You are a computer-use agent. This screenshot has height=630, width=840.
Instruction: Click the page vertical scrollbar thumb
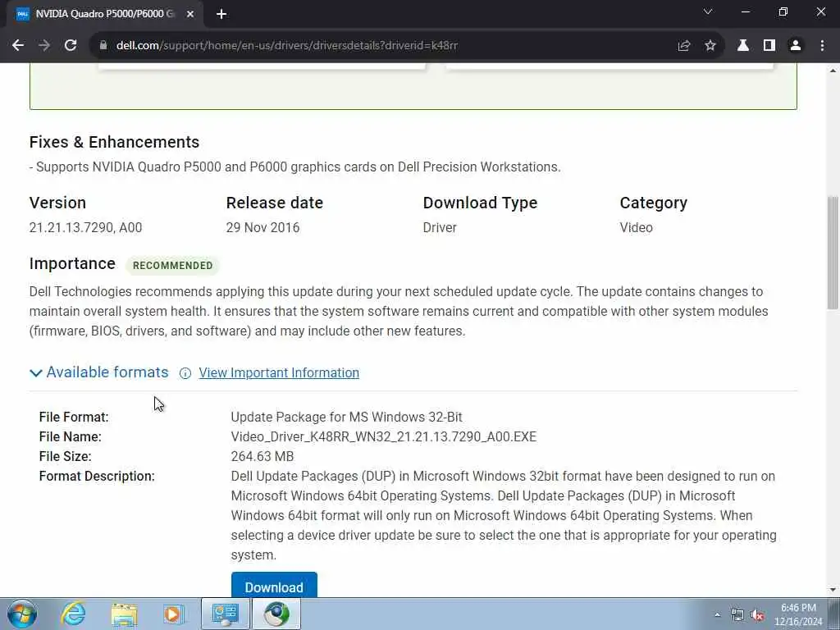(x=833, y=253)
